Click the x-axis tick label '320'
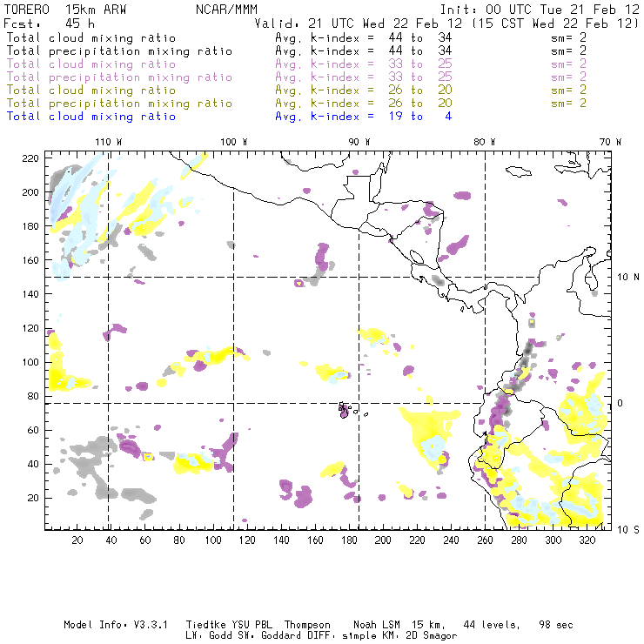 tap(587, 540)
